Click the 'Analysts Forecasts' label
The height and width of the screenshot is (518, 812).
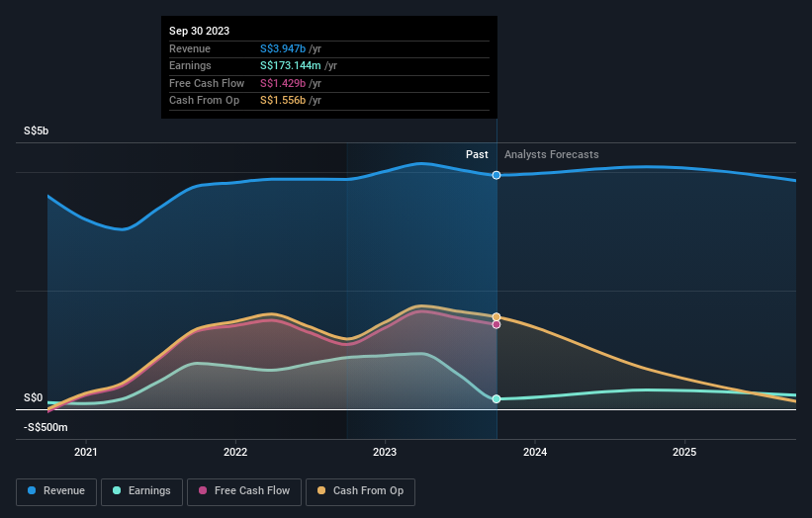pos(552,154)
